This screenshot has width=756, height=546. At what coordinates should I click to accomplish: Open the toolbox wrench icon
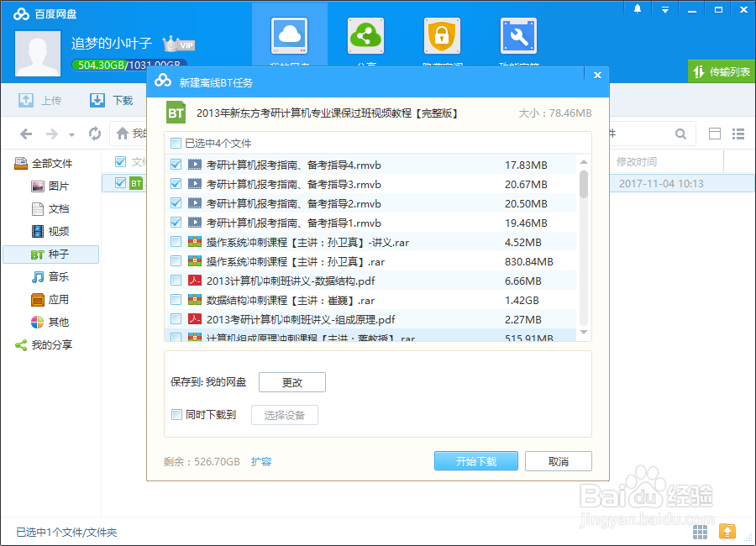[x=519, y=36]
